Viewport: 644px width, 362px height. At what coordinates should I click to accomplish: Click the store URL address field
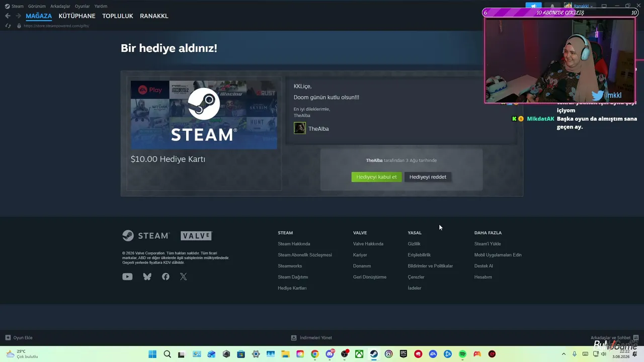pyautogui.click(x=56, y=26)
